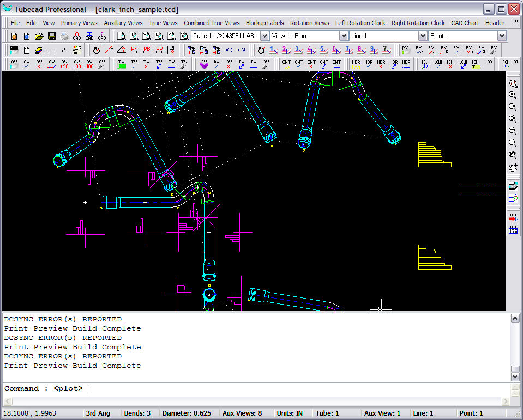Screen dimensions: 523x420
Task: Click the Undo arrow icon
Action: [x=229, y=50]
